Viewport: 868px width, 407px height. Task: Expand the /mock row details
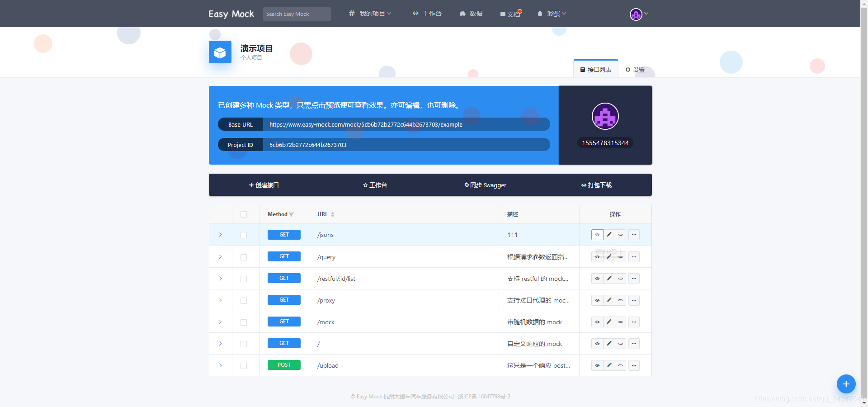[221, 322]
